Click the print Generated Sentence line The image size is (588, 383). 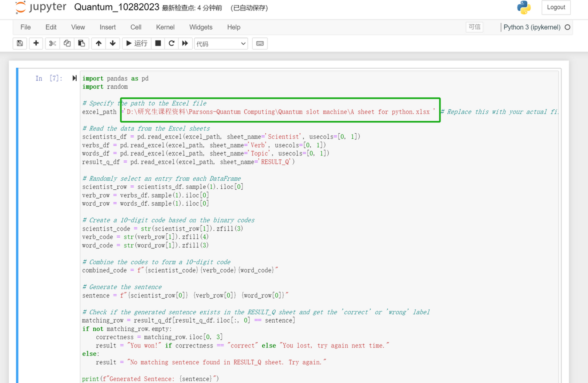pyautogui.click(x=150, y=379)
